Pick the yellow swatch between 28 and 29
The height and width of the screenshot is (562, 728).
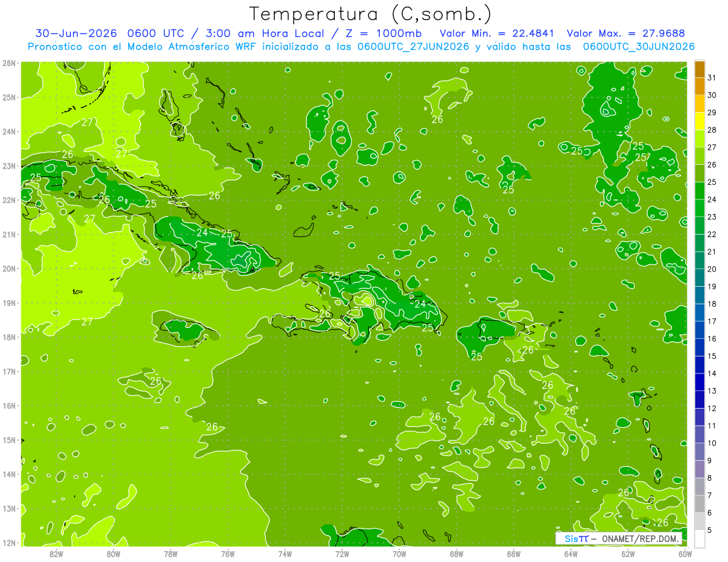point(699,121)
